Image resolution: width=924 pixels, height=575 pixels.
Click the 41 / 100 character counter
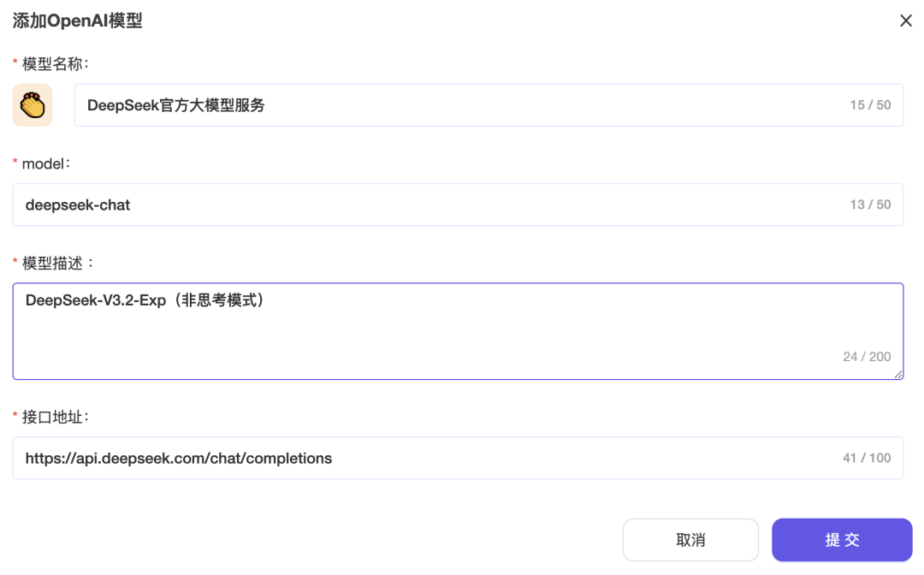(867, 458)
